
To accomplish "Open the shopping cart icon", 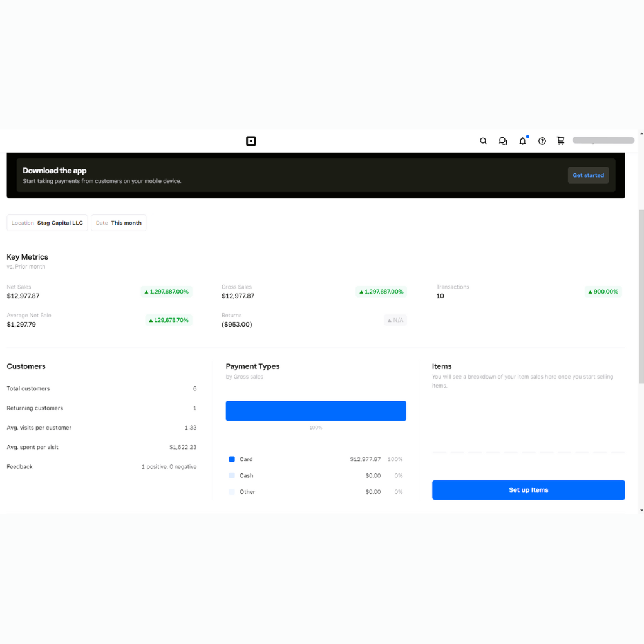I will click(x=561, y=141).
